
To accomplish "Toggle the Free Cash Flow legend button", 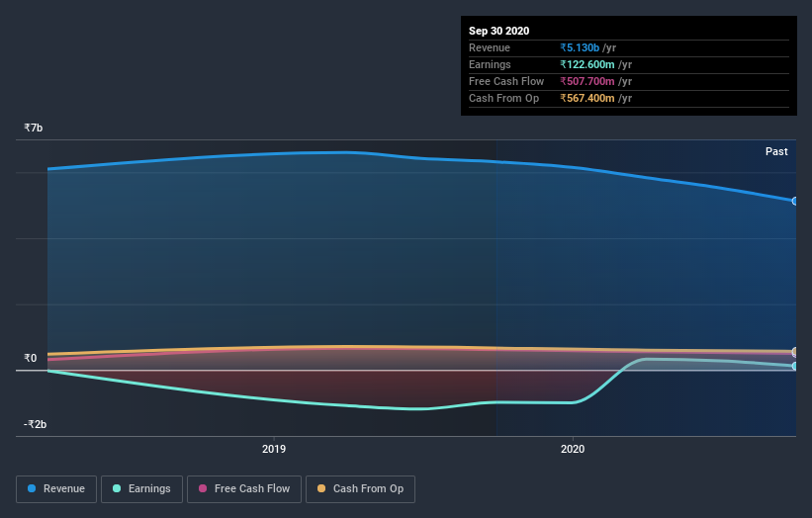I will pyautogui.click(x=244, y=489).
